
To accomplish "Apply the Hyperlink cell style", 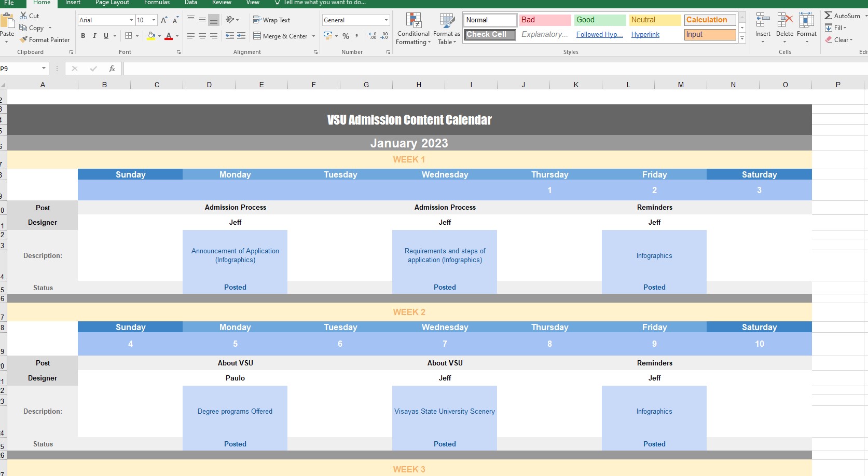I will [x=655, y=34].
